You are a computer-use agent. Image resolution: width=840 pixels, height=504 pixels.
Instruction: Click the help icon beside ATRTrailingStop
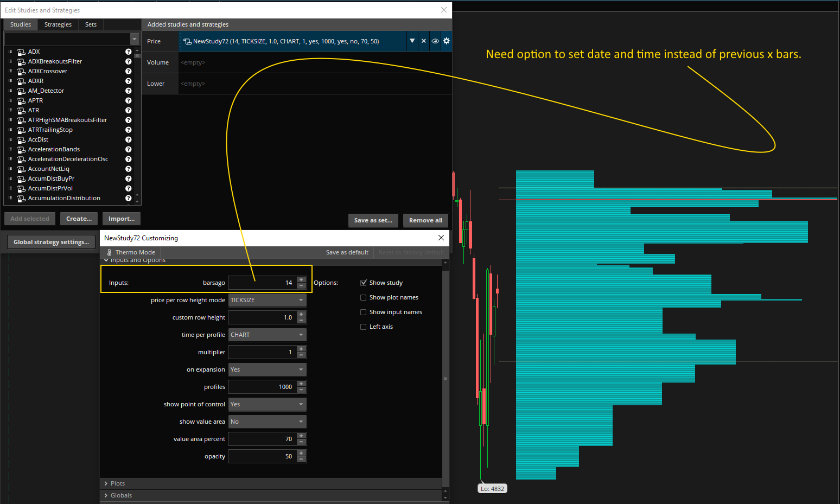pos(129,130)
